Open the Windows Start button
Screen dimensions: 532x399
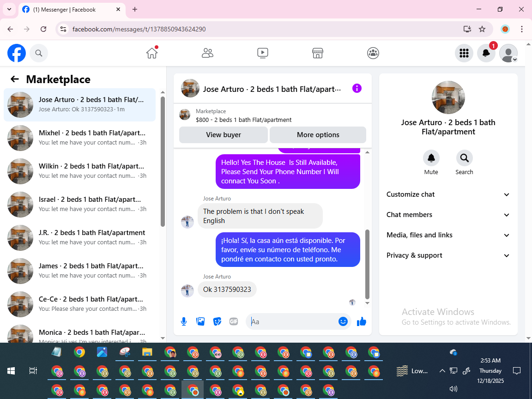pos(11,371)
